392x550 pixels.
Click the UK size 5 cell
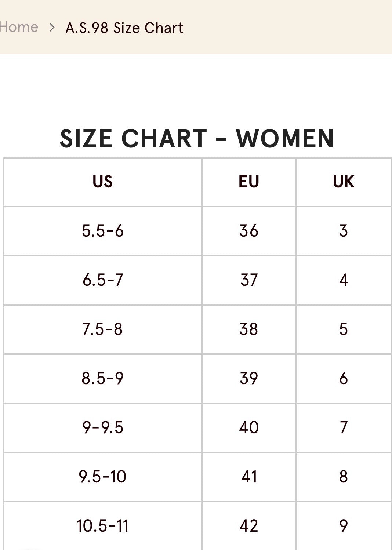point(344,329)
